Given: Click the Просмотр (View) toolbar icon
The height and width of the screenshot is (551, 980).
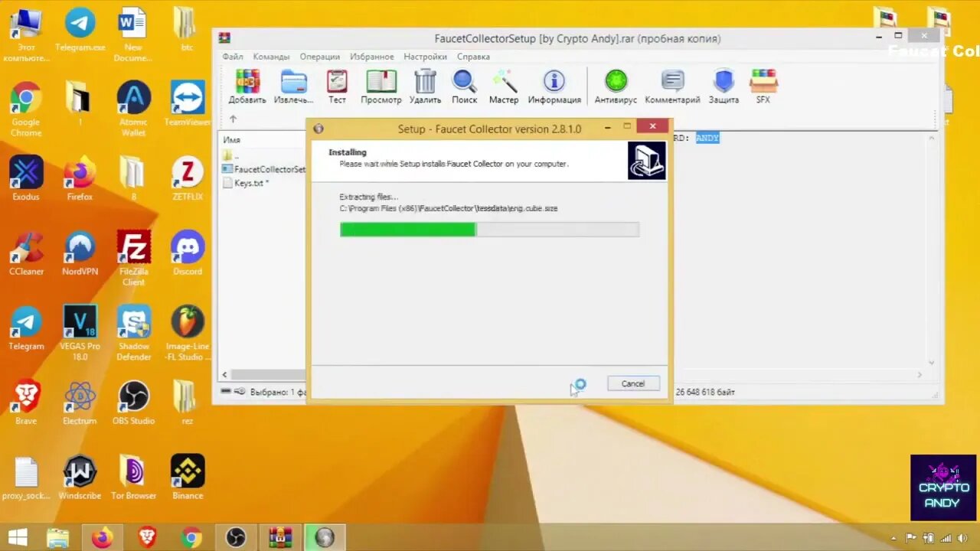Looking at the screenshot, I should (x=381, y=86).
